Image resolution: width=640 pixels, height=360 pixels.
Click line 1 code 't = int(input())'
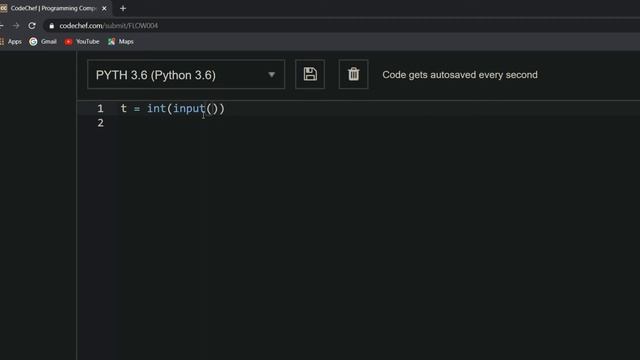[173, 109]
